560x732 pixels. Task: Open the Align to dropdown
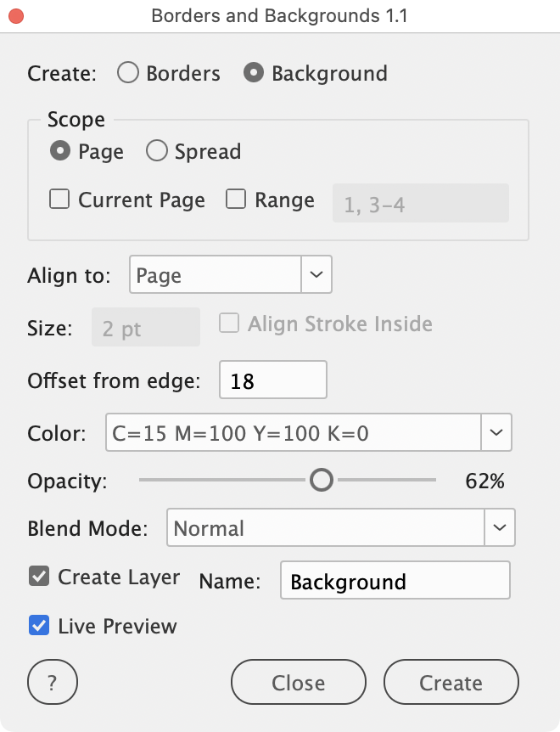316,275
